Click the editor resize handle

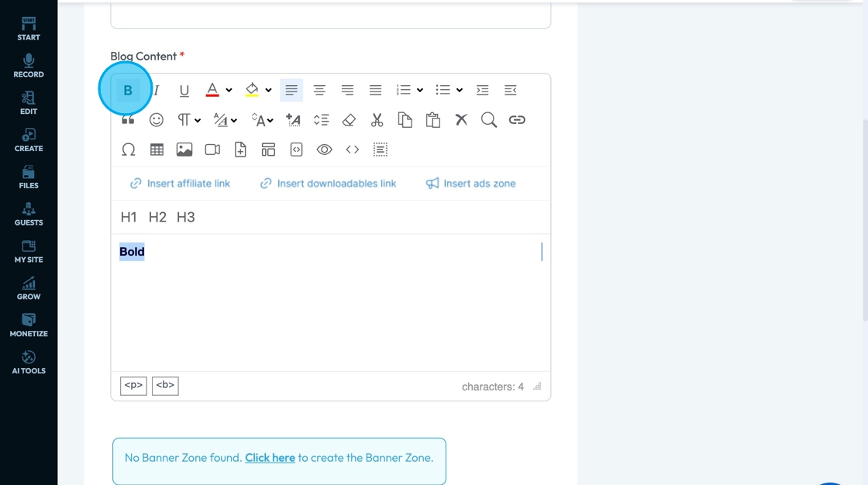coord(537,387)
